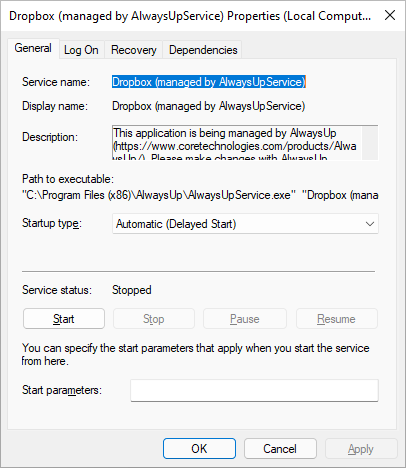Confirm the dialog with OK

[199, 449]
